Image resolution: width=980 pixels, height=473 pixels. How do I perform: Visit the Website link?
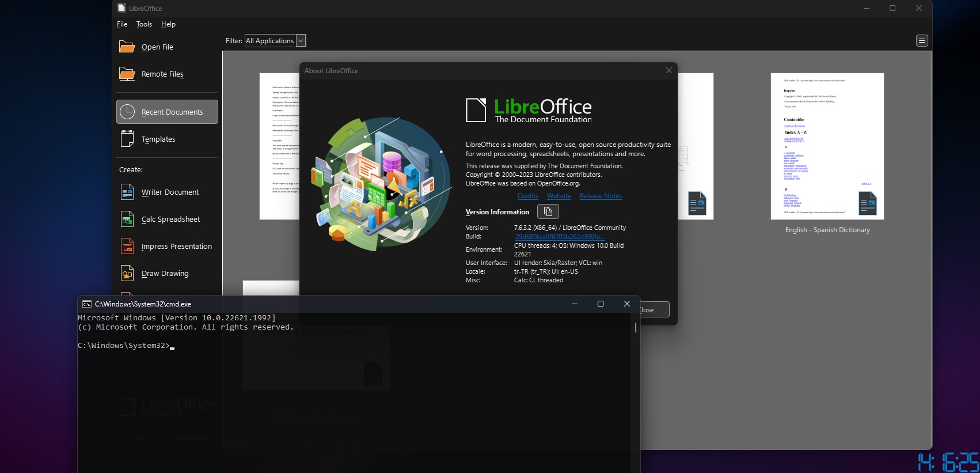click(x=559, y=196)
